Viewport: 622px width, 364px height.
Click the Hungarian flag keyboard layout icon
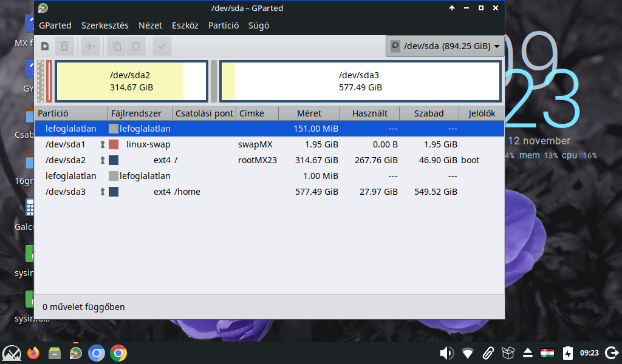click(x=547, y=352)
